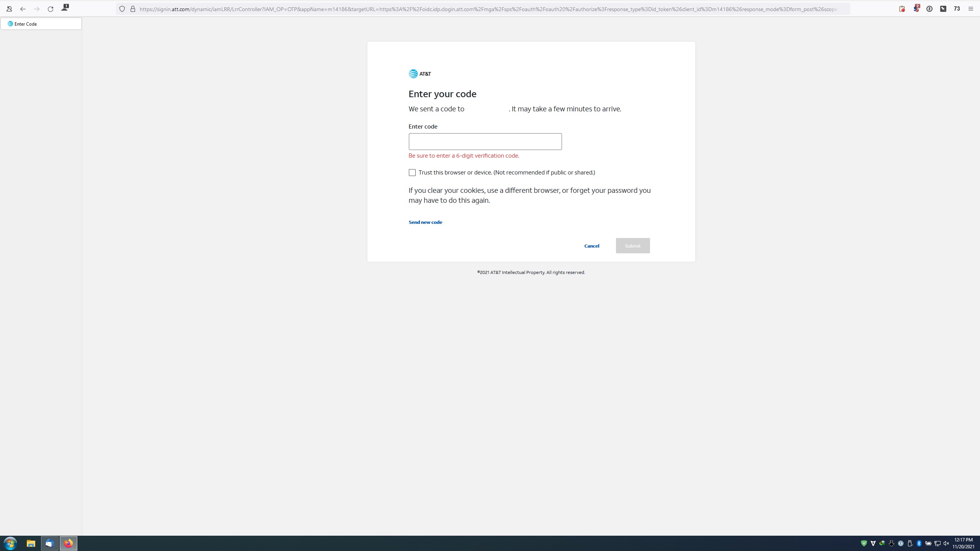The image size is (980, 551).
Task: Click the Submit button
Action: pos(632,246)
